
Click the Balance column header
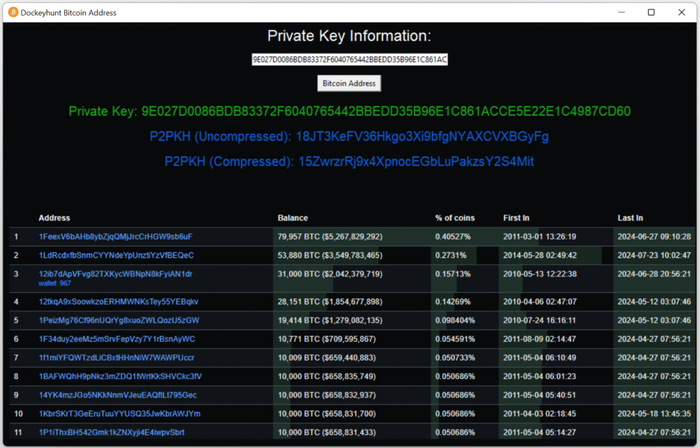(293, 218)
